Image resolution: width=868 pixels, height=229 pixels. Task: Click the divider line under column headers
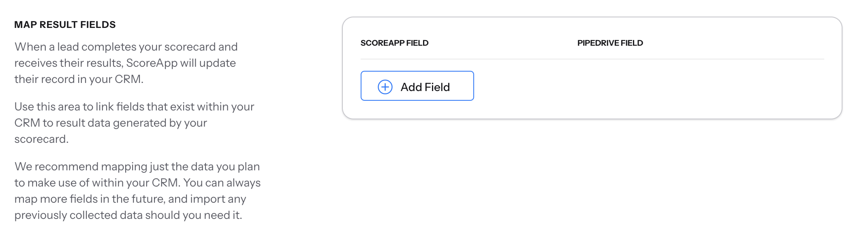point(592,59)
